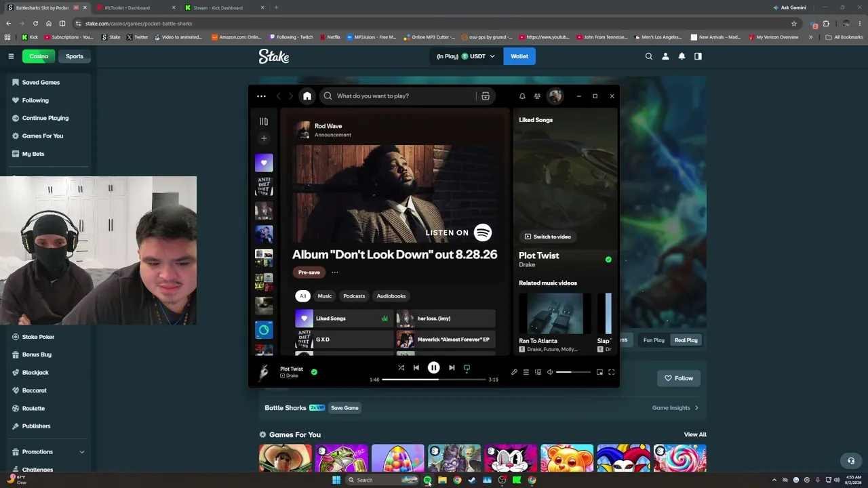Skip to next track in Spotify
This screenshot has height=488, width=868.
(x=452, y=368)
